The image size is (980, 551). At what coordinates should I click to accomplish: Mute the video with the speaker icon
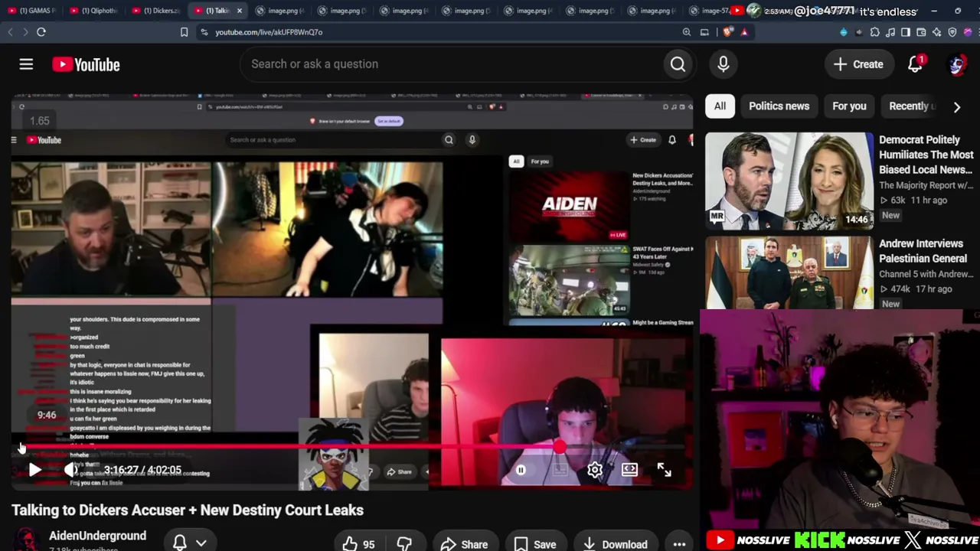coord(71,471)
